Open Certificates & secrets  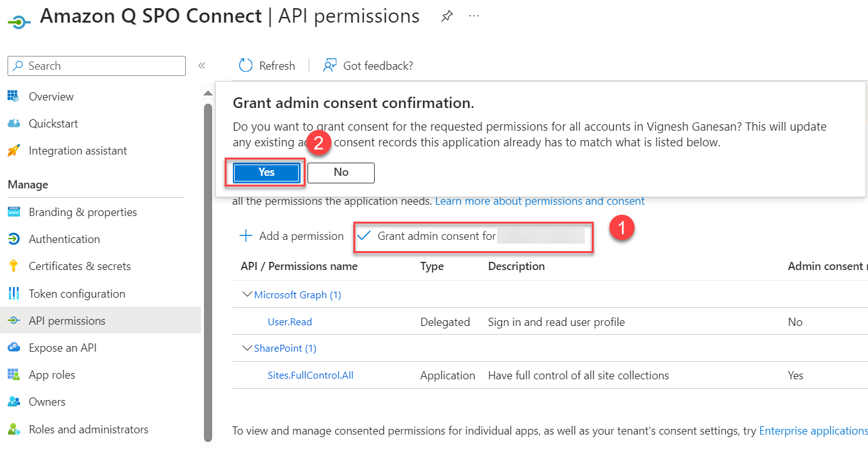77,266
